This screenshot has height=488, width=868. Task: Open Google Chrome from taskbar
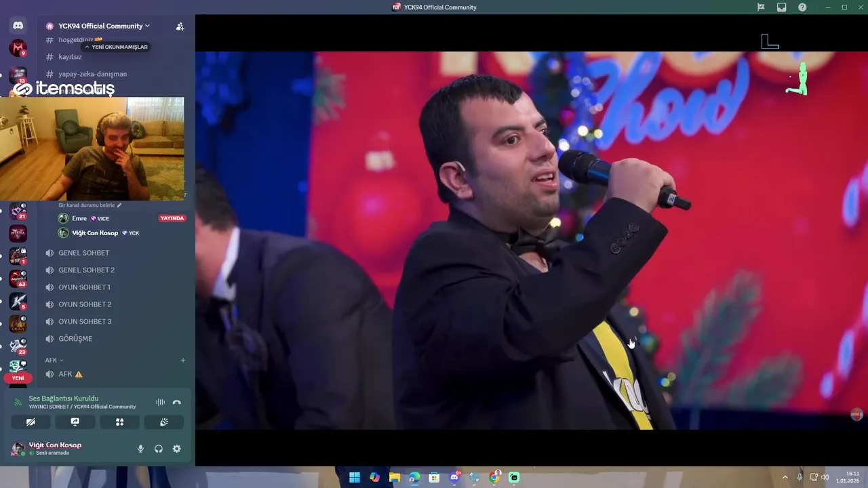pyautogui.click(x=494, y=477)
